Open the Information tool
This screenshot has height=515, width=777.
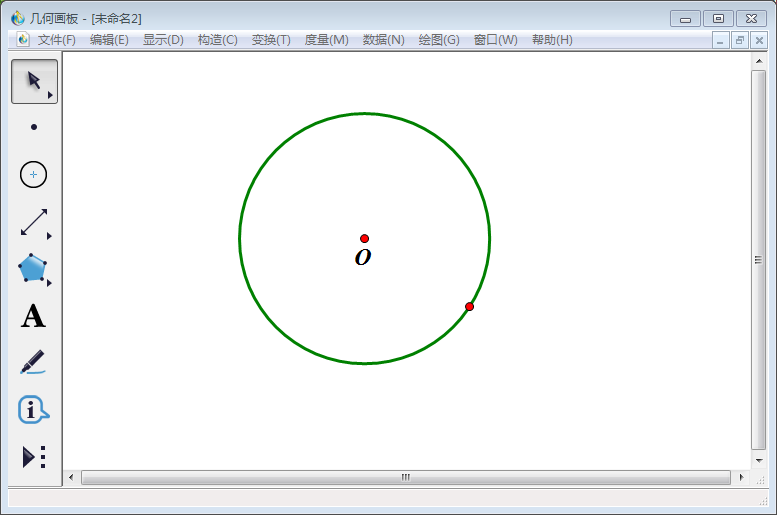pyautogui.click(x=33, y=409)
